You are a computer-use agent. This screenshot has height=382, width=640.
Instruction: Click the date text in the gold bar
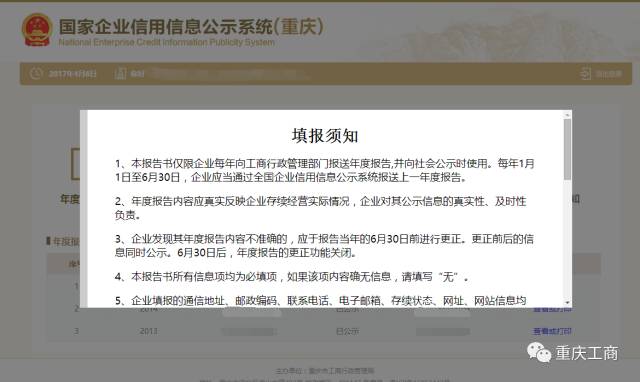(72, 73)
